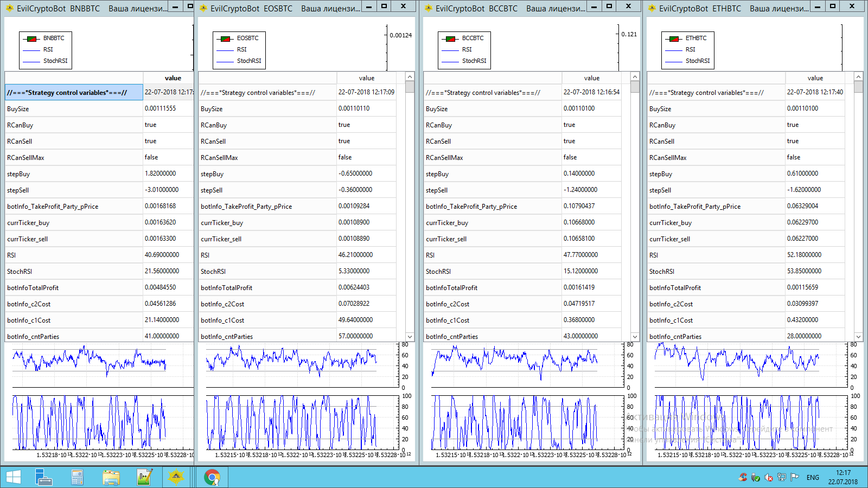Click the EOSBTC candlestick legend marker
Screen dimensions: 868x488
coord(225,38)
